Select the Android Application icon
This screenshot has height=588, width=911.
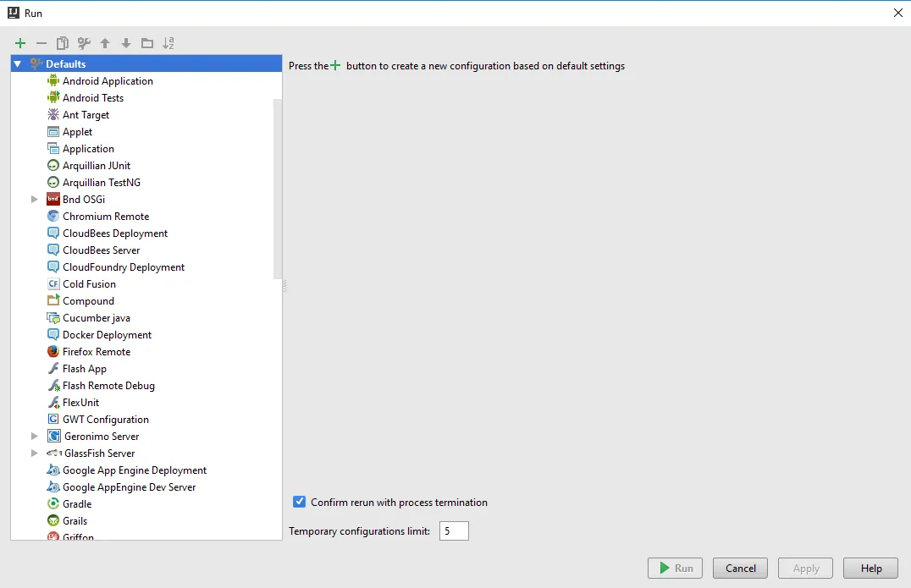(53, 80)
